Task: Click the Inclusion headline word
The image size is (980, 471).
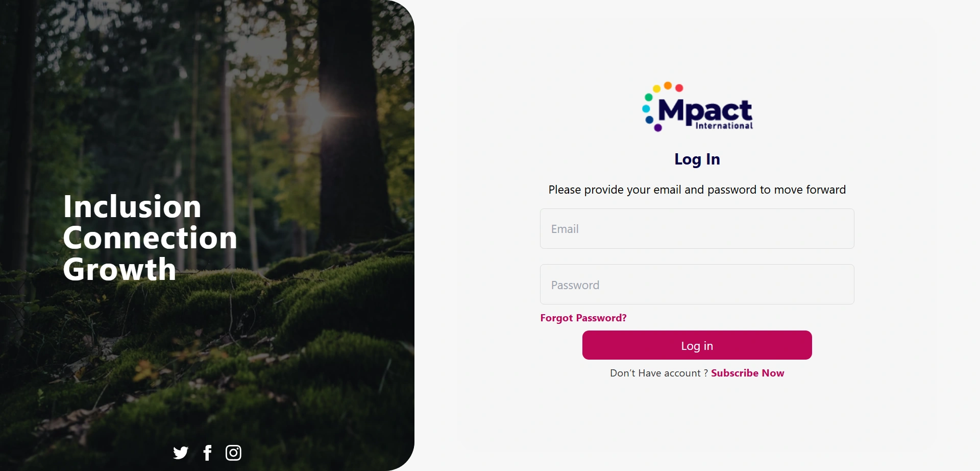Action: click(x=132, y=206)
